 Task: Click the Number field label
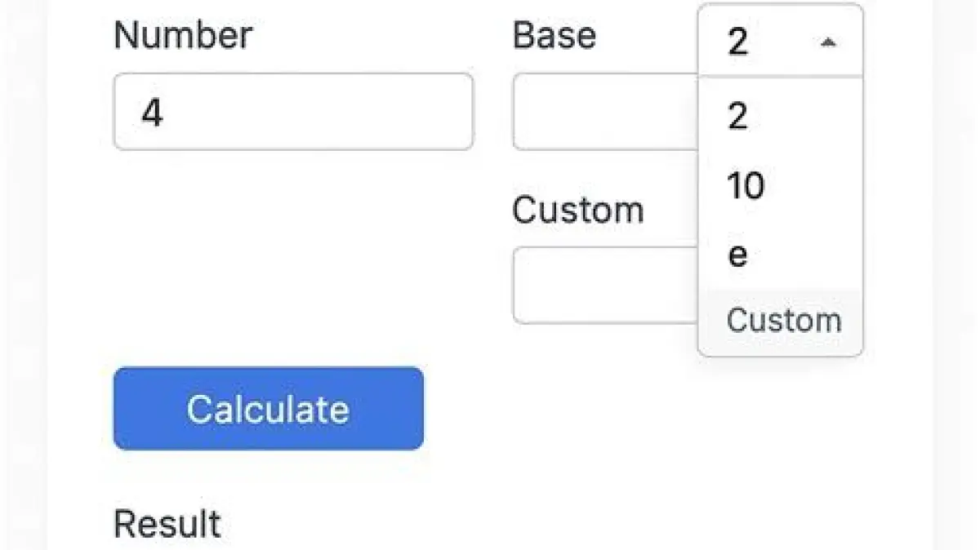[x=183, y=35]
